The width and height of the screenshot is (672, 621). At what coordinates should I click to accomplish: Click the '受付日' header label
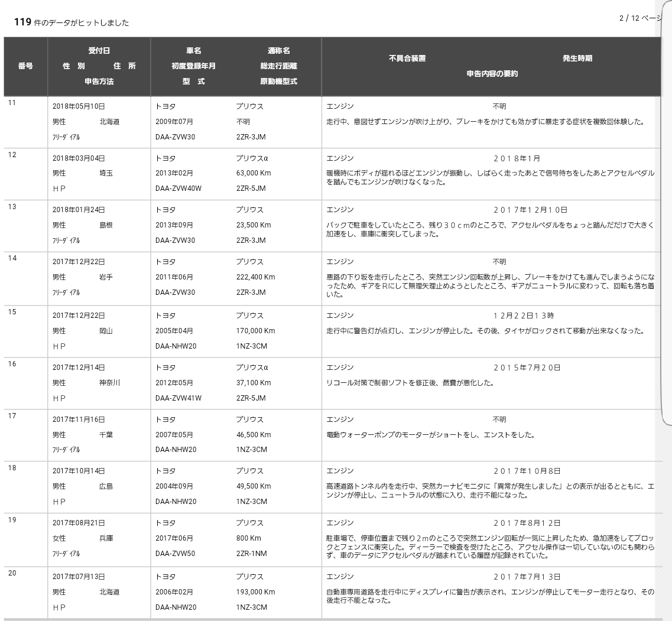[99, 51]
